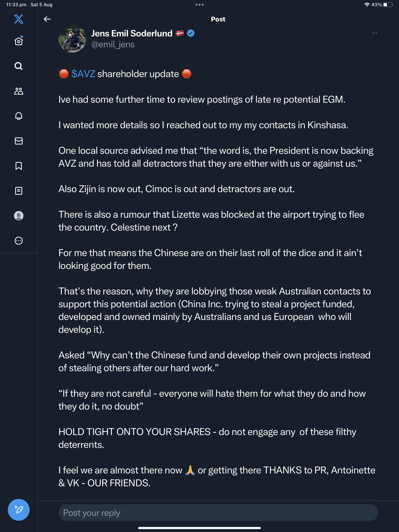Click the X logo icon
Image resolution: width=399 pixels, height=532 pixels.
19,19
